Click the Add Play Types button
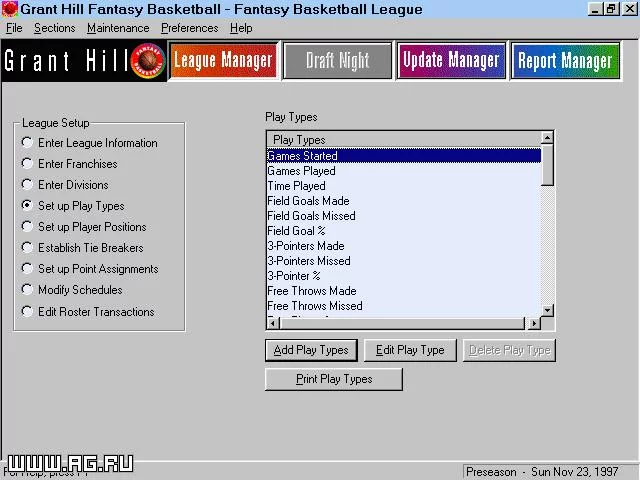 pyautogui.click(x=311, y=350)
